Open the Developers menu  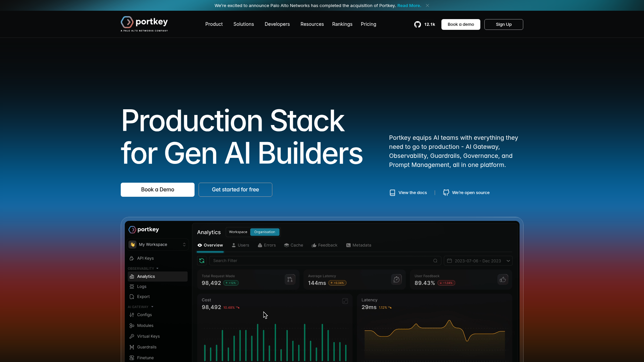(x=277, y=24)
